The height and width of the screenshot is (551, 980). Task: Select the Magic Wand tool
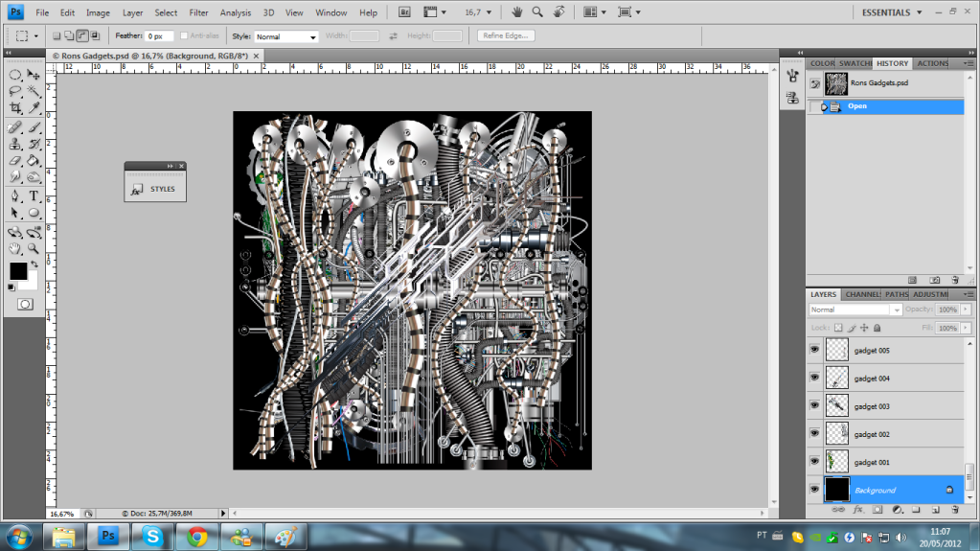[34, 91]
